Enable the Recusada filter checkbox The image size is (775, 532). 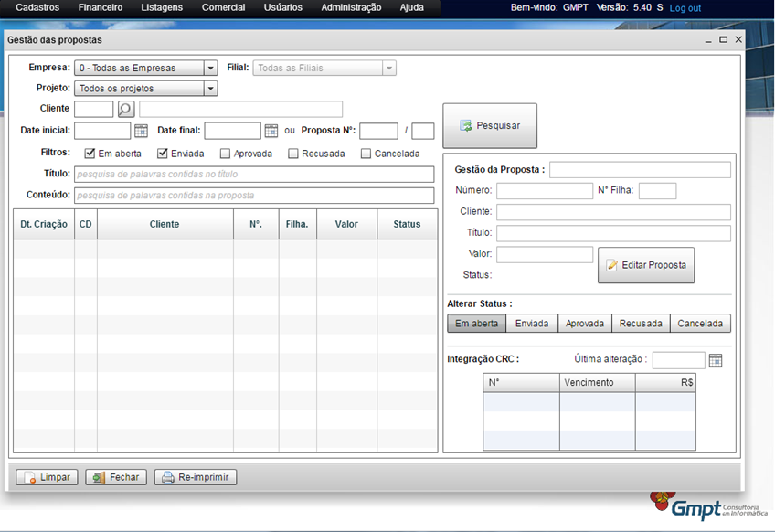point(293,154)
